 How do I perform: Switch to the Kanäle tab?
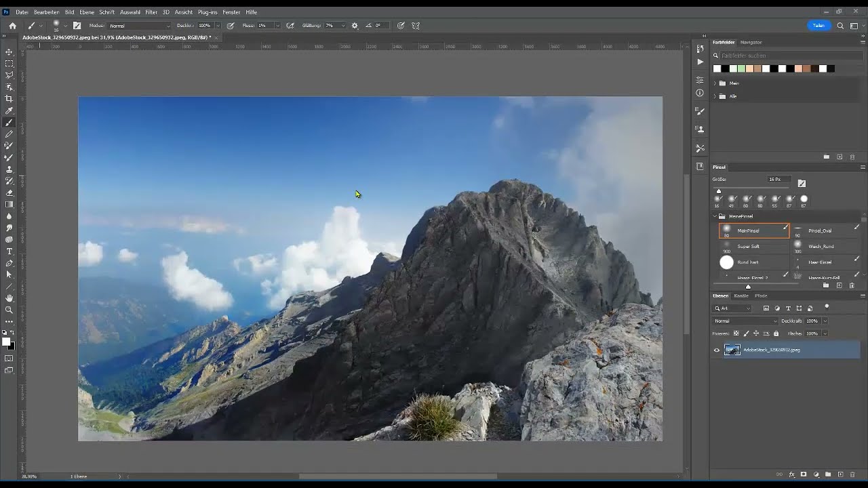coord(741,296)
